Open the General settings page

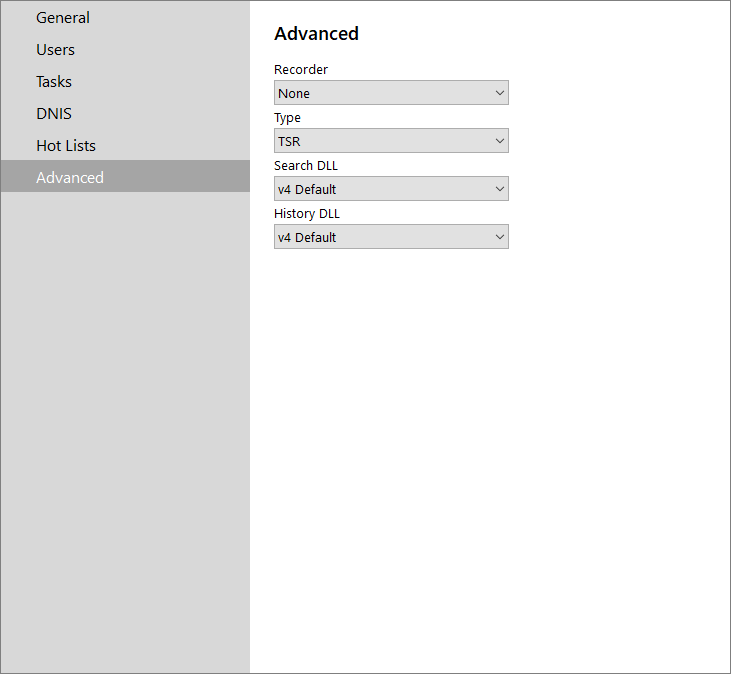pos(125,18)
